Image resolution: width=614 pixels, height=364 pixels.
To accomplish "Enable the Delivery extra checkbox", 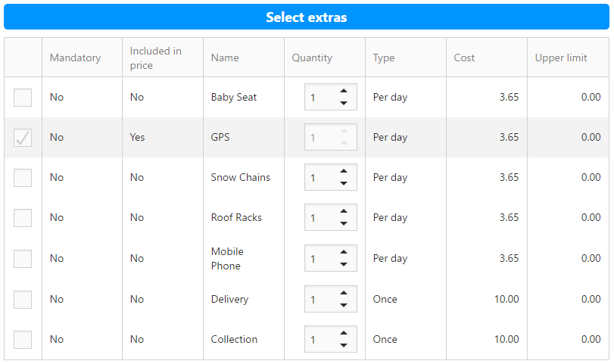I will click(23, 300).
